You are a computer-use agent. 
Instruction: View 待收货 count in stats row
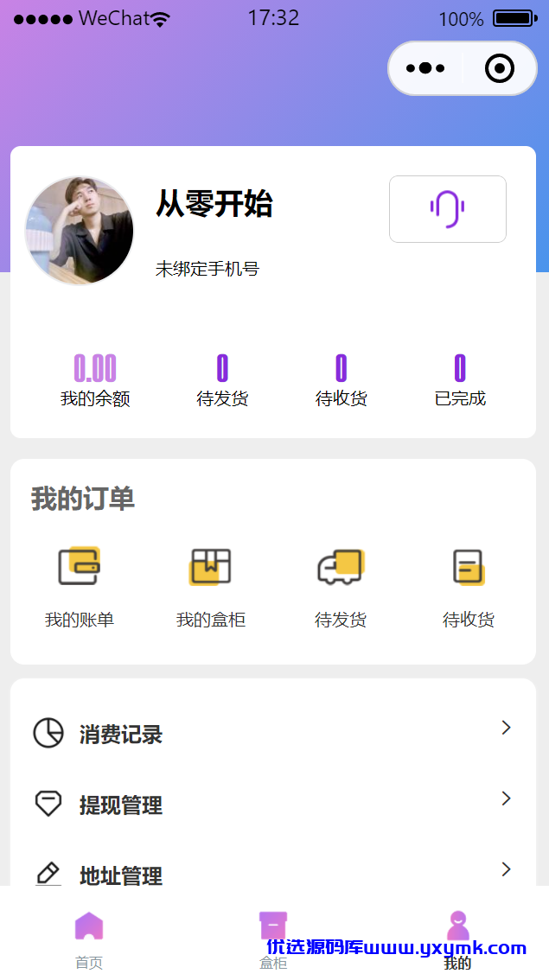[341, 380]
